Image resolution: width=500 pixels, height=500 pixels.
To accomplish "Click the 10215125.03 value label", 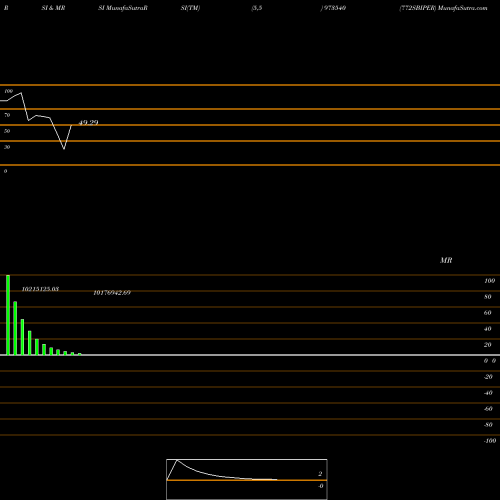I will tap(40, 289).
